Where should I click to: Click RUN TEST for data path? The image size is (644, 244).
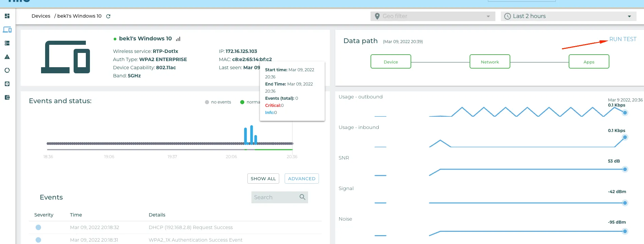point(623,39)
